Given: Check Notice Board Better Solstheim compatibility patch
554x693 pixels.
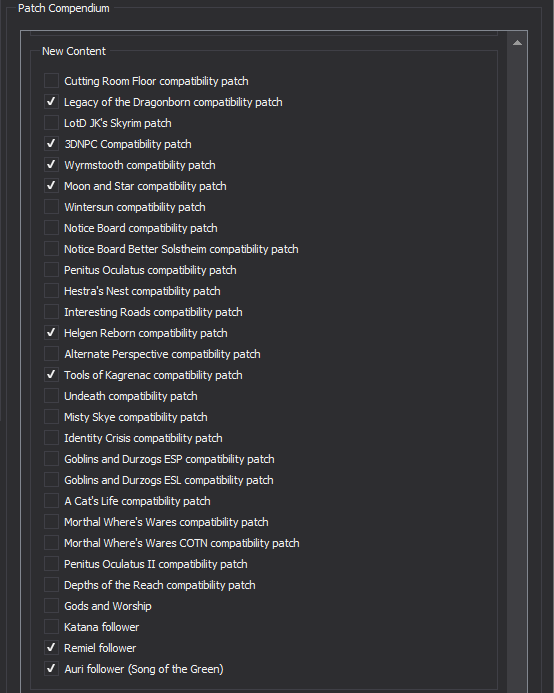Looking at the screenshot, I should [x=51, y=249].
